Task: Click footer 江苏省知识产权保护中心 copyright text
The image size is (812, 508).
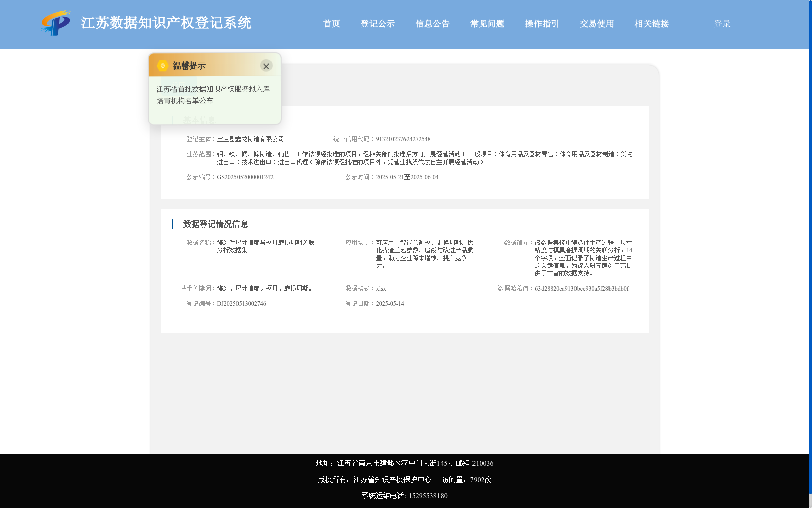Action: 392,480
